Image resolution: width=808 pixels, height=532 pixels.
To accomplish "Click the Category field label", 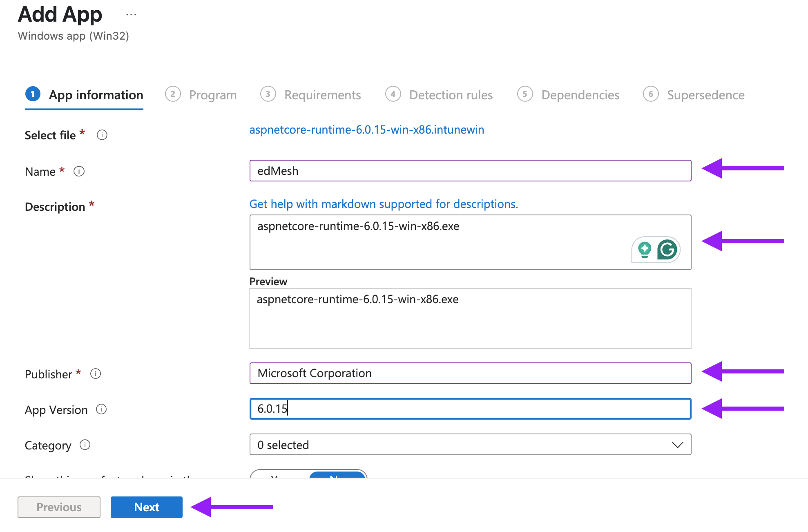I will pos(48,445).
